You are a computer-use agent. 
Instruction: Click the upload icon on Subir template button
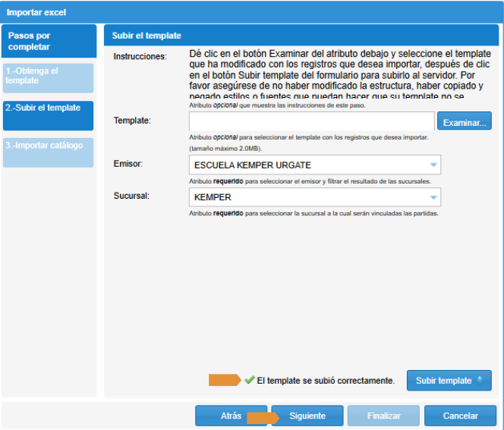pos(479,381)
